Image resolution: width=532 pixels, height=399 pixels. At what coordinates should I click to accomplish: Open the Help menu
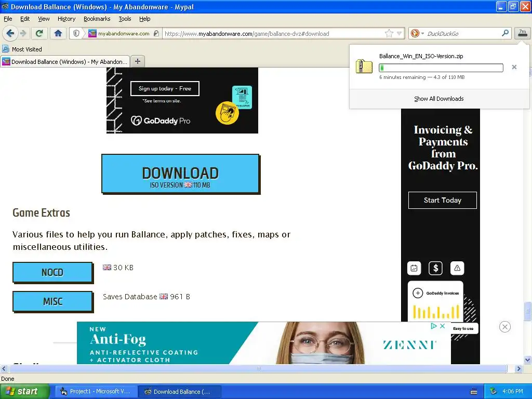[x=144, y=19]
